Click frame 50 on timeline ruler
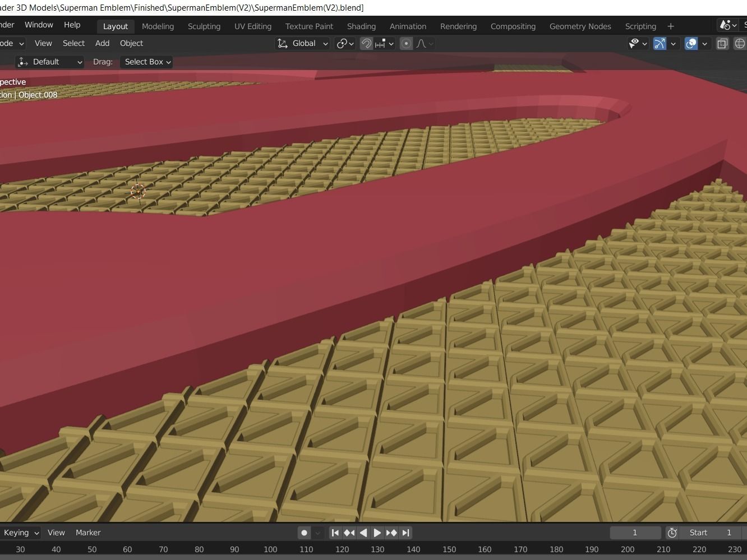The image size is (747, 560). click(x=92, y=549)
